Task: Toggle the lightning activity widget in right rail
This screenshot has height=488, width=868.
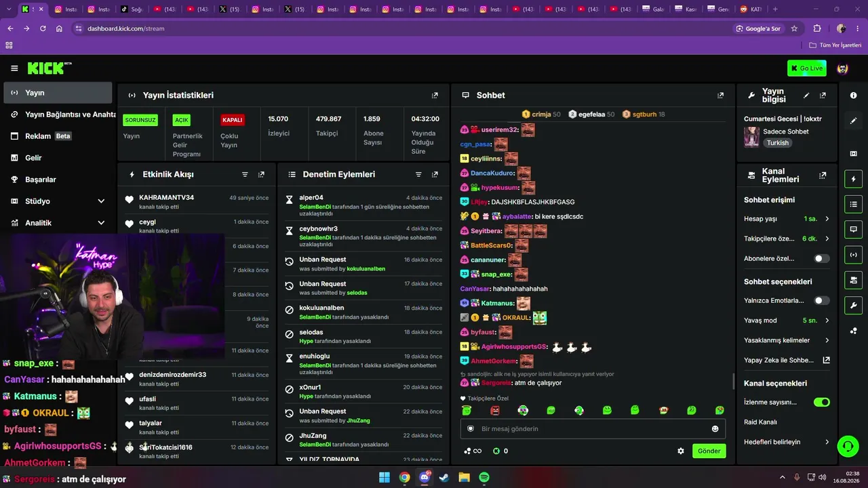Action: pos(853,179)
